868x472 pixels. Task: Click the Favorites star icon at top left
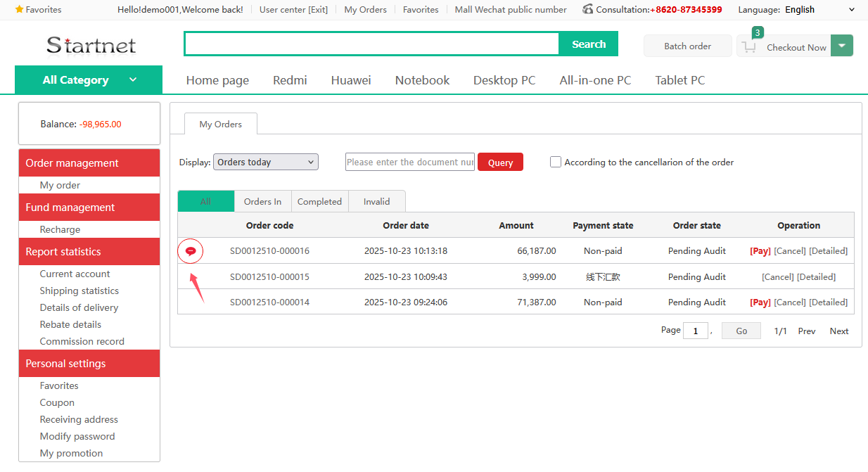click(19, 10)
